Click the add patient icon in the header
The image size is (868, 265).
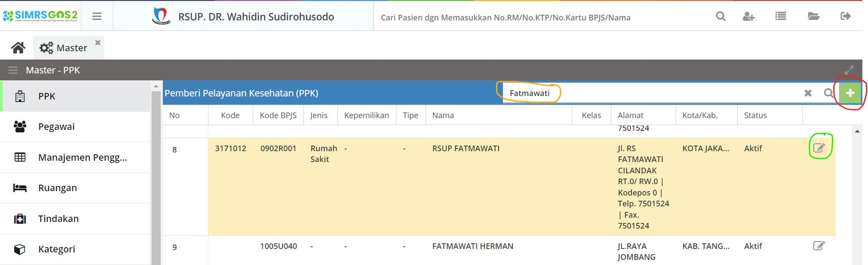pos(749,17)
